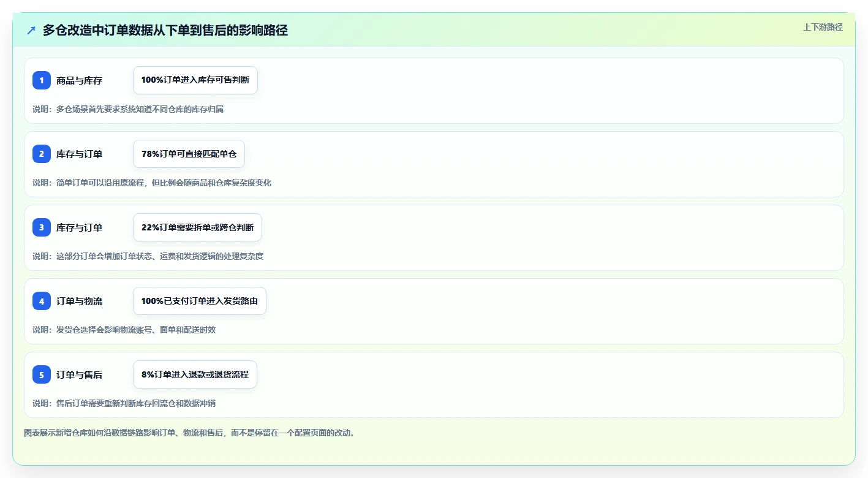Click the 22%订单需要拆单或跨仓判断 chip
Viewport: 868px width, 478px height.
[x=197, y=227]
